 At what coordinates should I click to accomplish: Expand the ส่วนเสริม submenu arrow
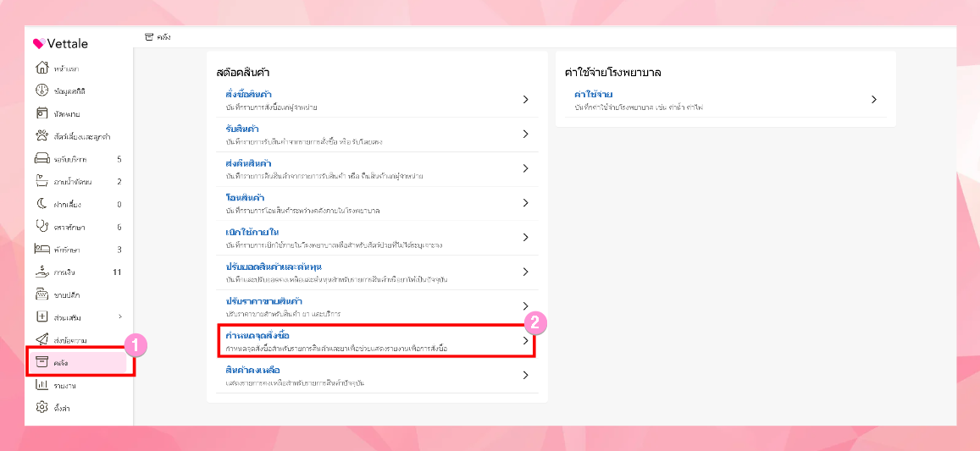point(119,316)
